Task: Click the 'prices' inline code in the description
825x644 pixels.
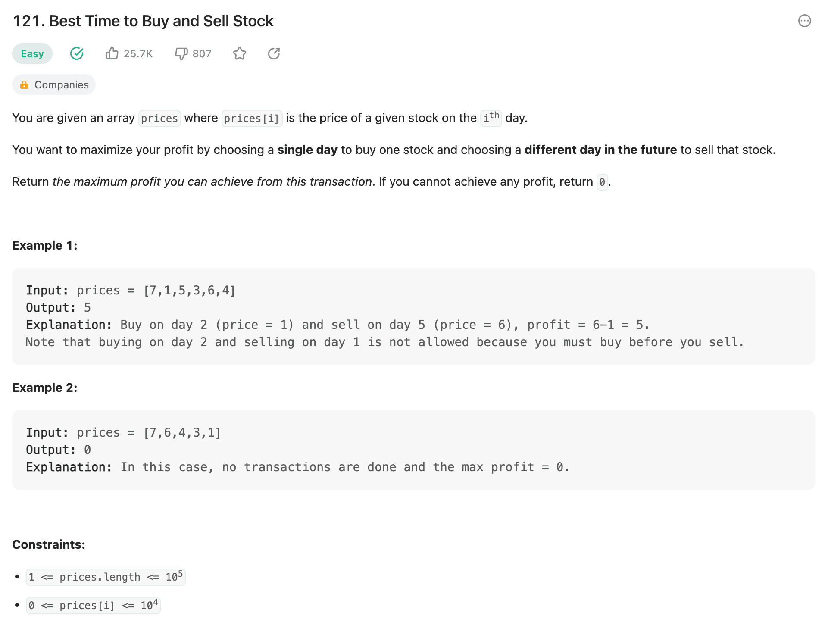Action: [x=159, y=118]
